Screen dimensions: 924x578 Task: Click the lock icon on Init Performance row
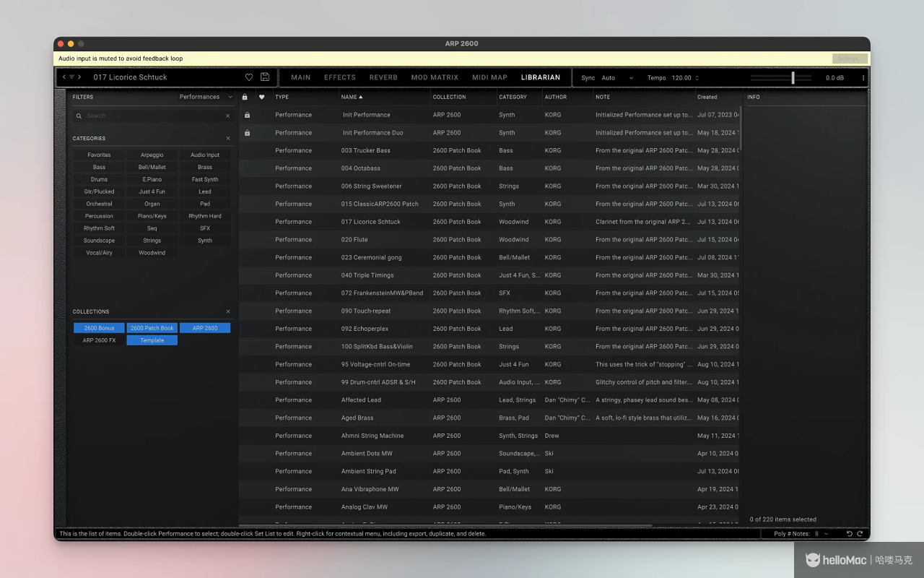(x=247, y=115)
